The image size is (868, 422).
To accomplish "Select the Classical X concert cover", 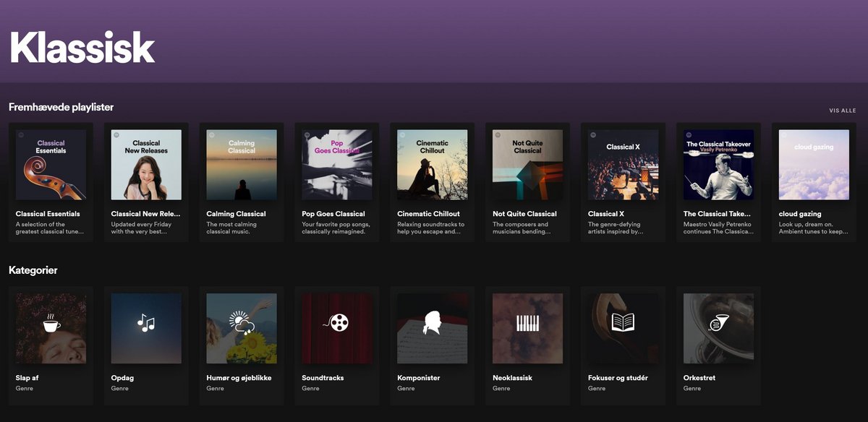I will coord(623,165).
